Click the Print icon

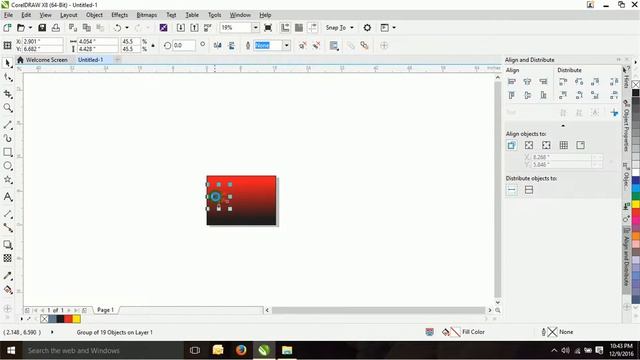[56, 28]
